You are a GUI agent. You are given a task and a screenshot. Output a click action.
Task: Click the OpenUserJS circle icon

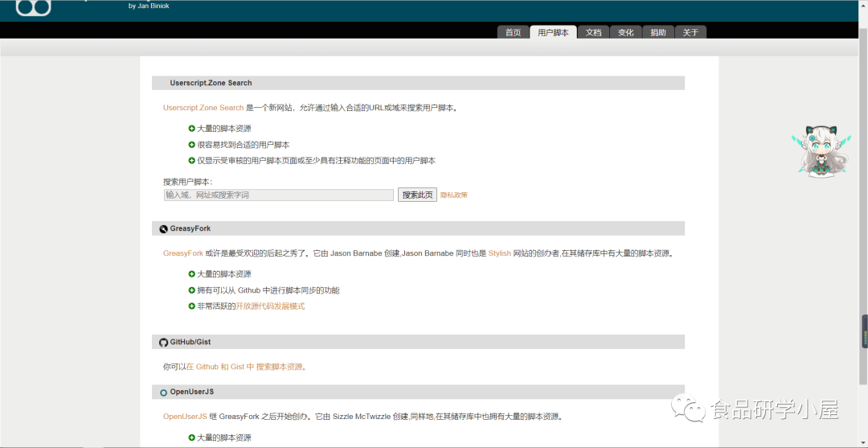click(x=163, y=393)
